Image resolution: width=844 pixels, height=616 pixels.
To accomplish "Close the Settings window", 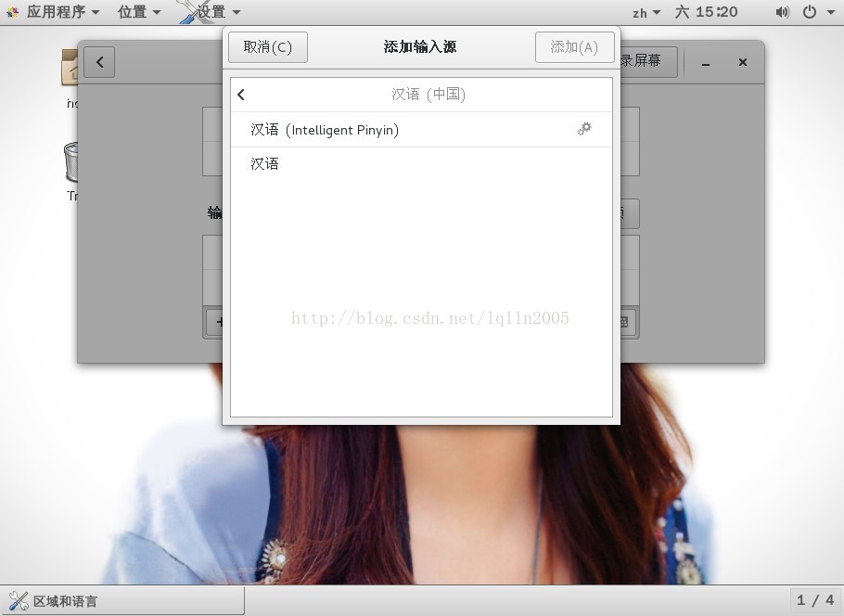I will (743, 62).
